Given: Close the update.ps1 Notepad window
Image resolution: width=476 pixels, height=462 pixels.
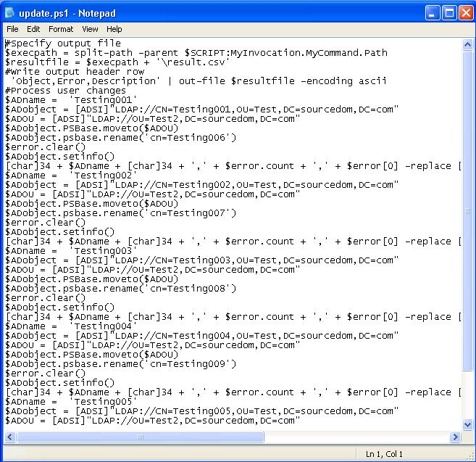Looking at the screenshot, I should (464, 12).
